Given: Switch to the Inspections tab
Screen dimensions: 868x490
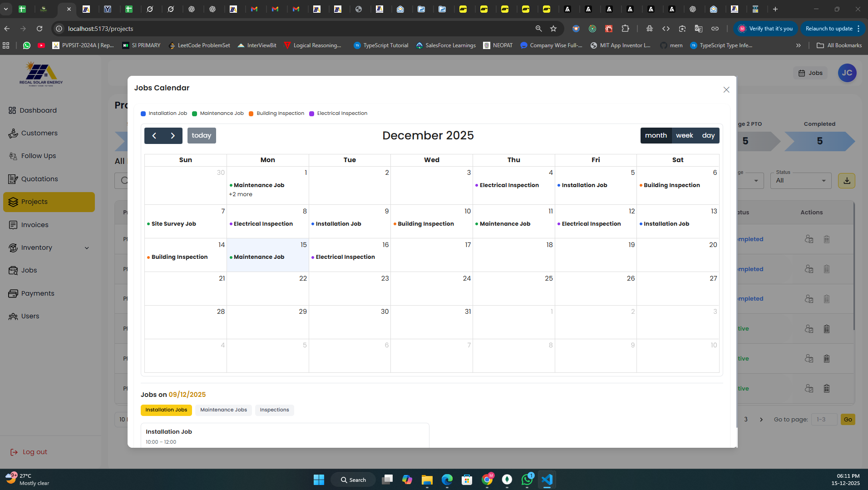Looking at the screenshot, I should [x=274, y=410].
